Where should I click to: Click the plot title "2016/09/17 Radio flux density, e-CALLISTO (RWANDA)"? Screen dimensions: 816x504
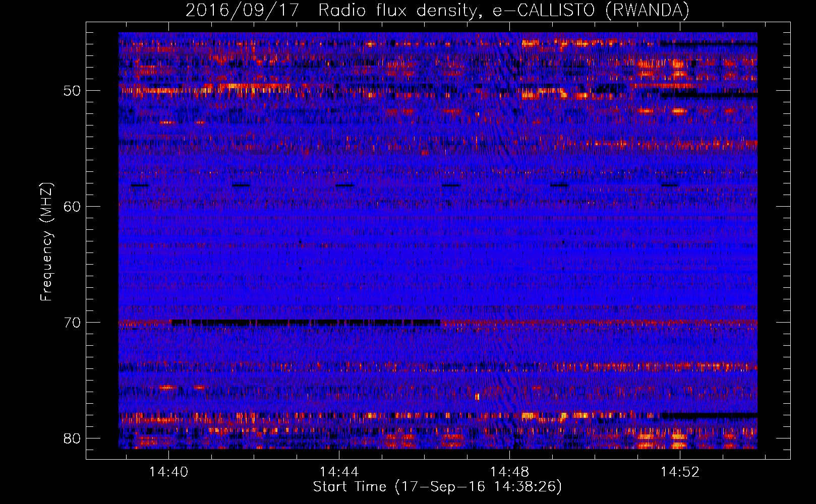click(x=437, y=11)
